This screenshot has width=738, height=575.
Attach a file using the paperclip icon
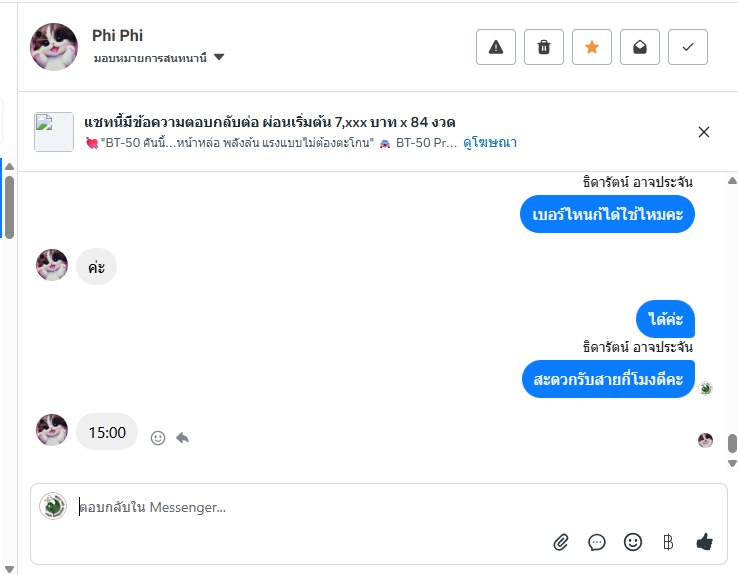[x=561, y=542]
